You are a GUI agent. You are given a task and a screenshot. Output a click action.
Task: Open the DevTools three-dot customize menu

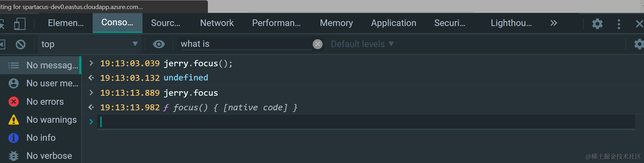click(x=619, y=24)
